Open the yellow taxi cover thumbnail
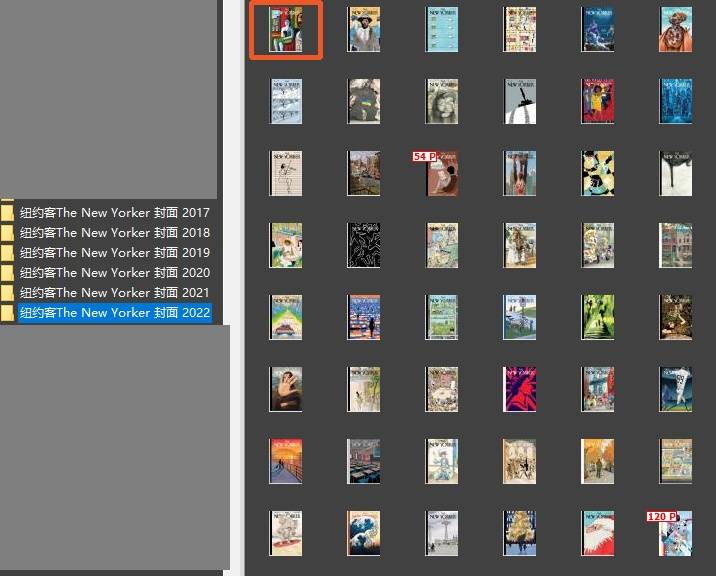 (285, 317)
